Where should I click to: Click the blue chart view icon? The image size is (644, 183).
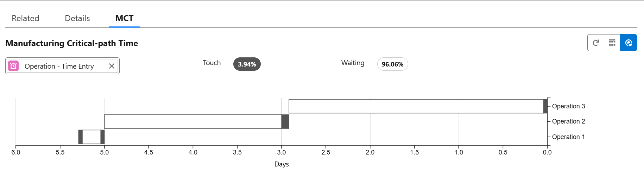[x=629, y=43]
